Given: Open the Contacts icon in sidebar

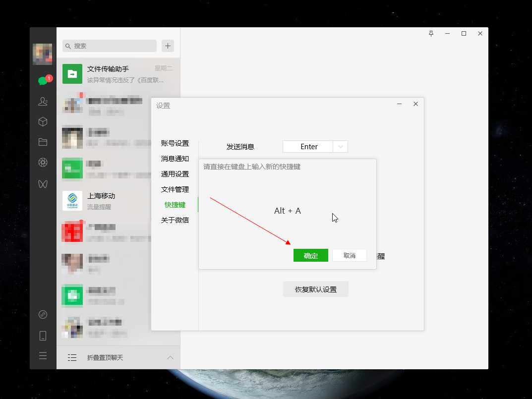Looking at the screenshot, I should (43, 101).
